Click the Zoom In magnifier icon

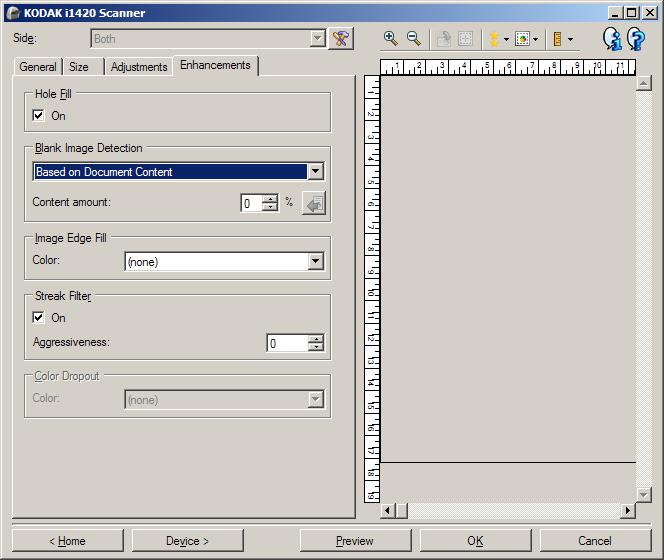(x=390, y=39)
